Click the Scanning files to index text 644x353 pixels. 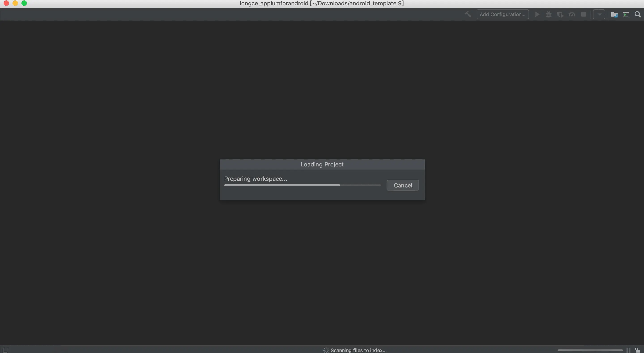(358, 350)
